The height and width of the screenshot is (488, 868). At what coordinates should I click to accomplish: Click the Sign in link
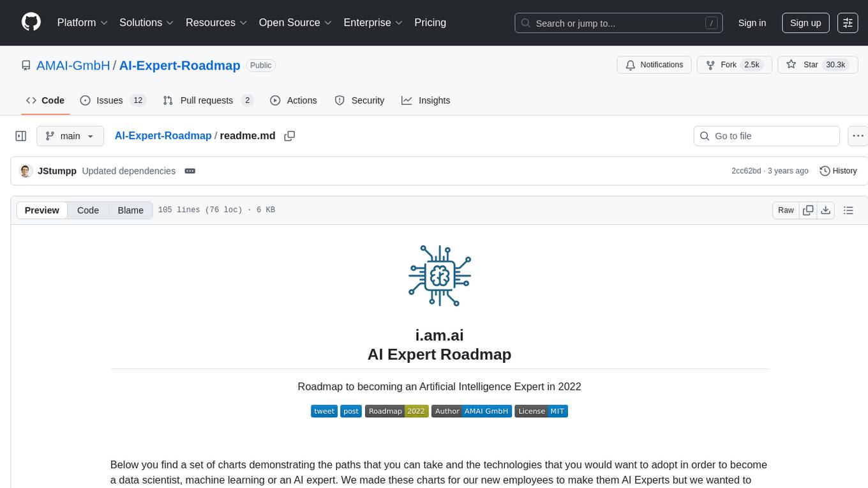752,22
